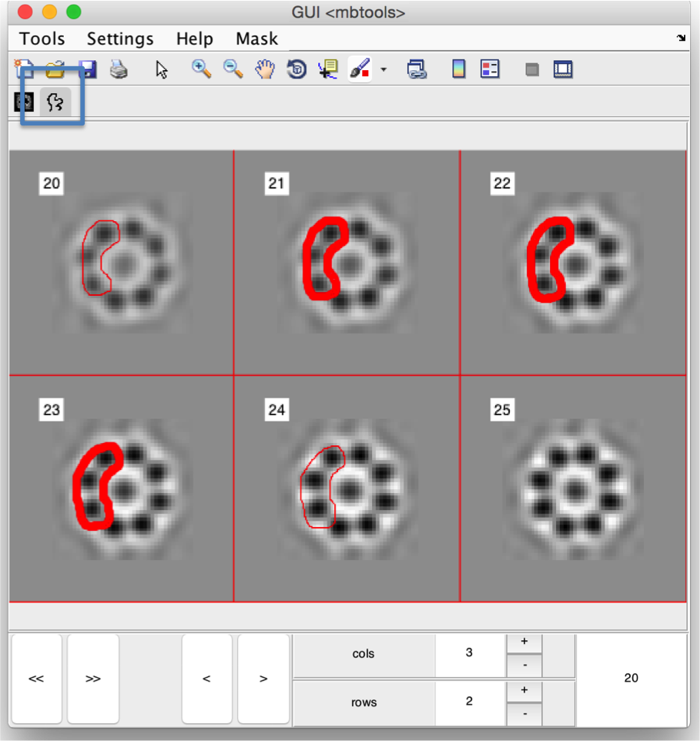Select image tile number 22
This screenshot has height=741, width=700.
(x=573, y=263)
